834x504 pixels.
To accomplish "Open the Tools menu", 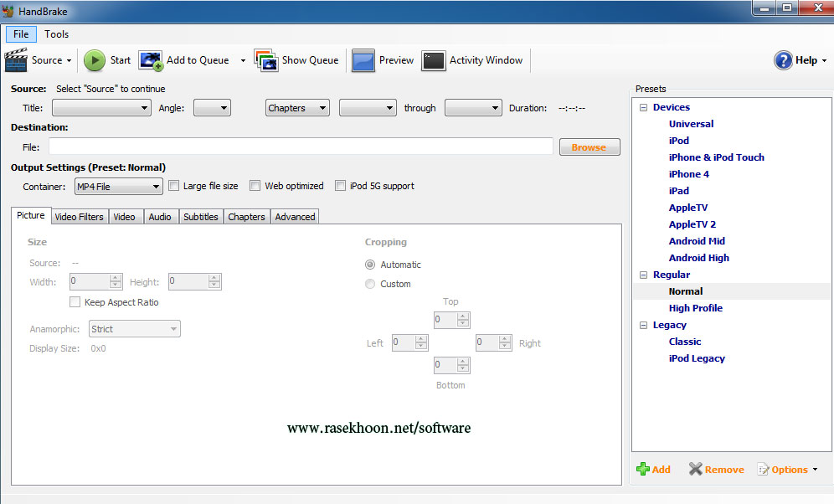I will coord(56,34).
